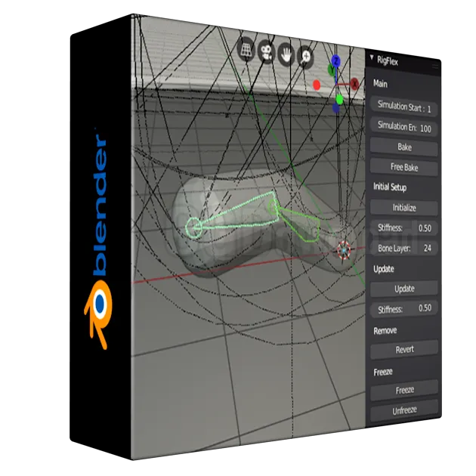The width and height of the screenshot is (476, 476).
Task: Click the unlabeled red negative-X gizmo dot
Action: click(x=317, y=85)
